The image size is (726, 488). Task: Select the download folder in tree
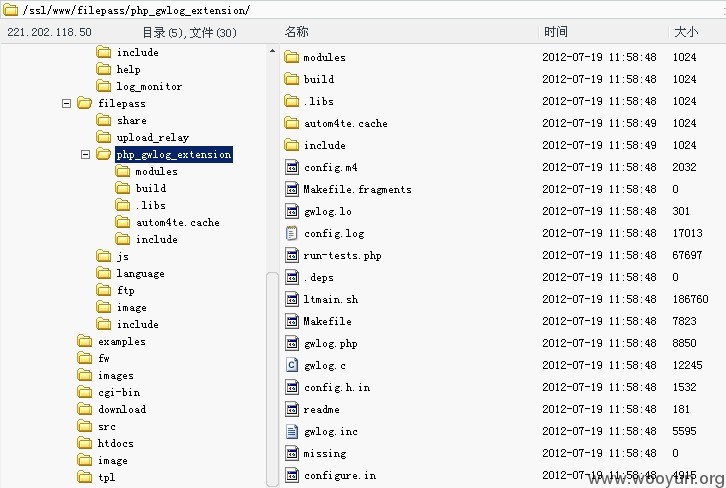tap(122, 409)
